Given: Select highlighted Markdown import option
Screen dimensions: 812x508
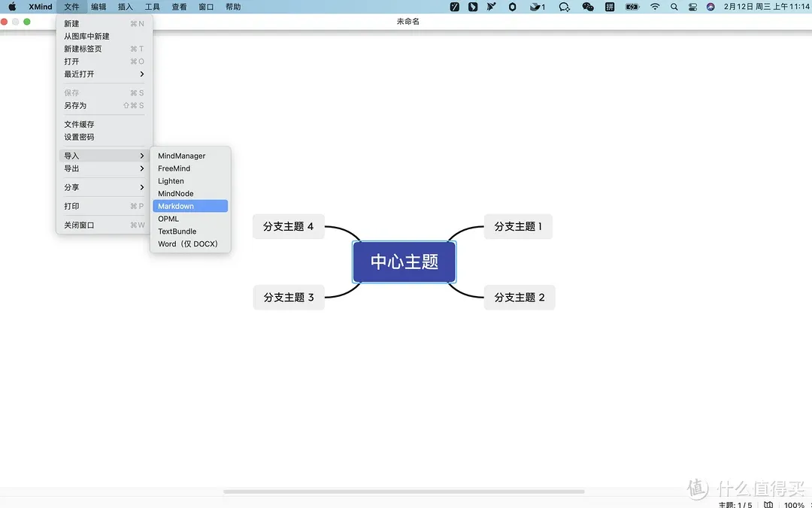Looking at the screenshot, I should coord(190,206).
